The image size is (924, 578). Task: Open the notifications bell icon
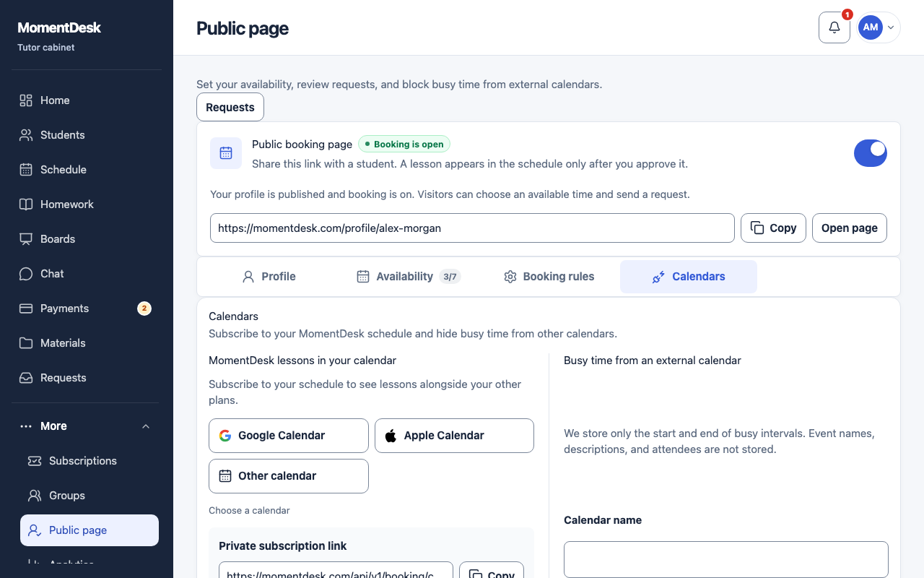(x=834, y=27)
